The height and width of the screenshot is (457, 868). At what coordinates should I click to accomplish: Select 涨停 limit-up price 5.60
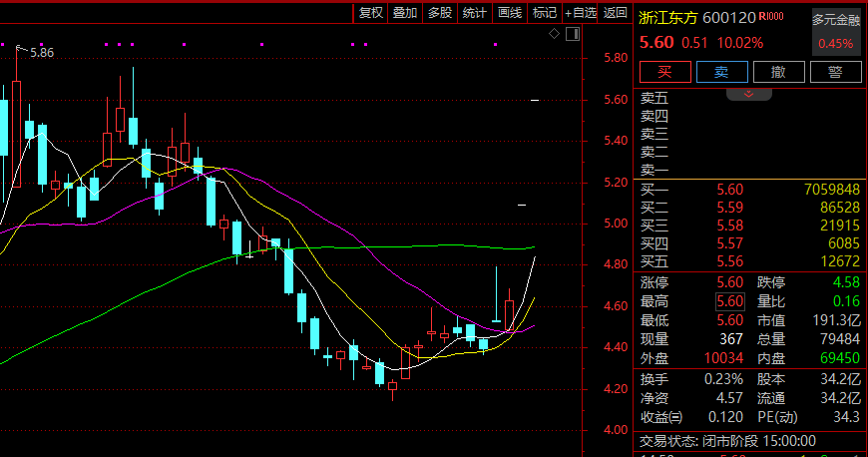(x=730, y=282)
